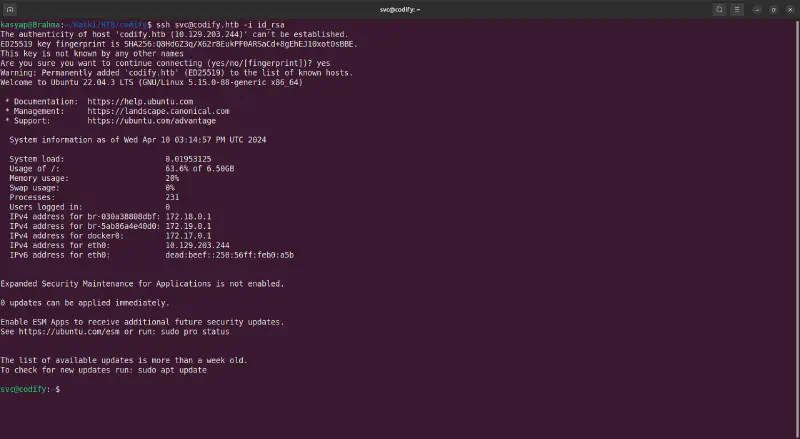Maximize the terminal window
800x439 pixels.
pos(772,9)
